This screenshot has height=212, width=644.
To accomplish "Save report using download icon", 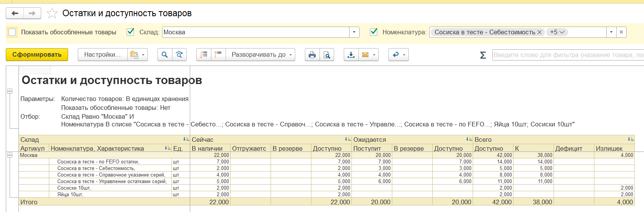I will coord(351,55).
